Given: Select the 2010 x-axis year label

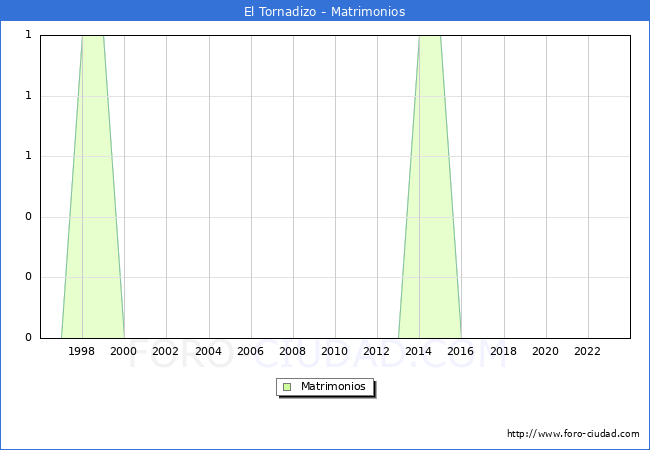Looking at the screenshot, I should coord(334,351).
